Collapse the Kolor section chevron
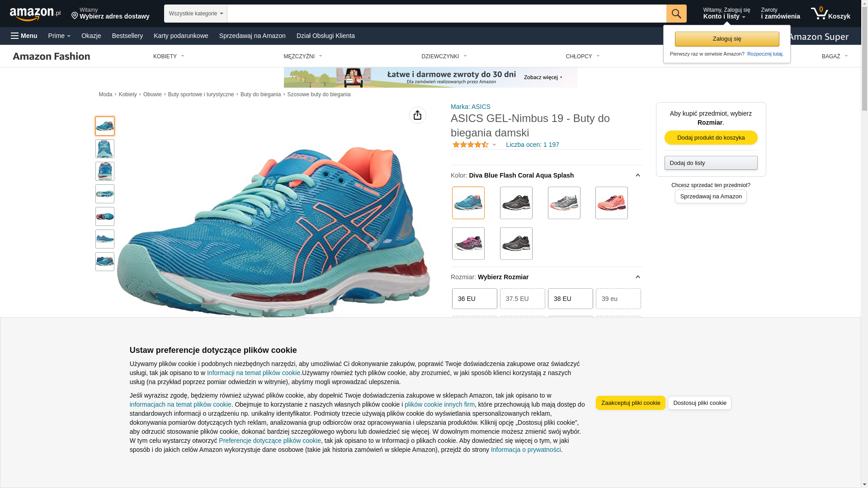 coord(637,175)
